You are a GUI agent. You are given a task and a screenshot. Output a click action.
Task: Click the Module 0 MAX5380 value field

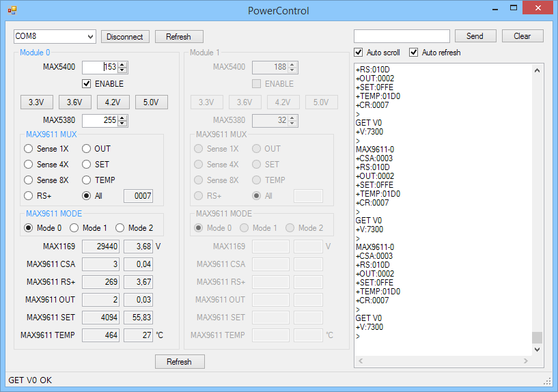[100, 120]
